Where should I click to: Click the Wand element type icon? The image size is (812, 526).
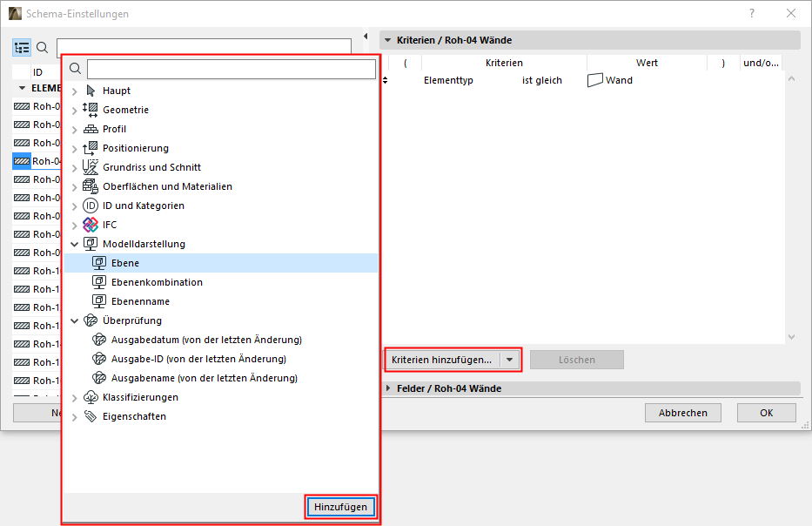click(x=595, y=80)
